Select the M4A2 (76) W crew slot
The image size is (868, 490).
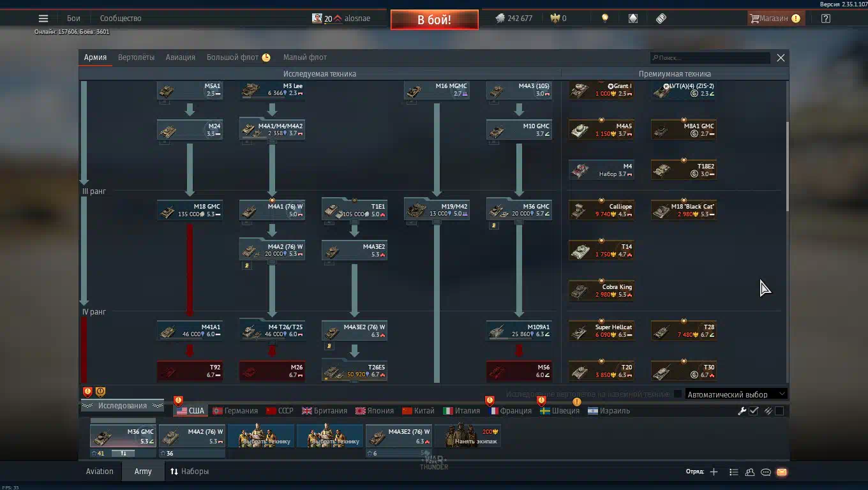tap(192, 436)
